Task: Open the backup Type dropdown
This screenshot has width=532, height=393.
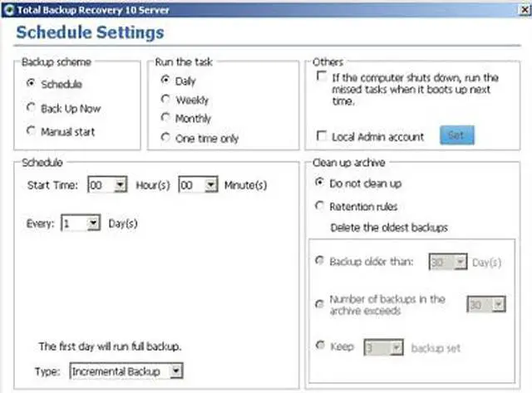Action: point(175,371)
